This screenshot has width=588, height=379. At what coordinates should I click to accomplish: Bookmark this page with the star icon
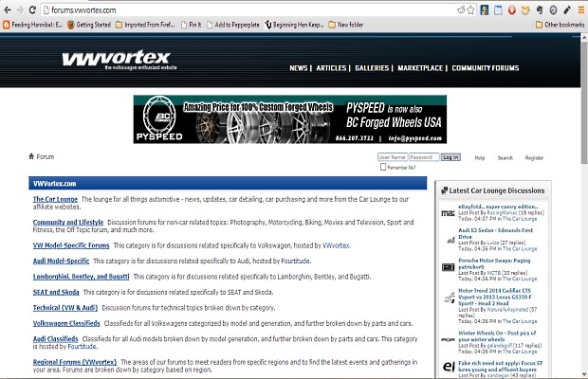coord(471,10)
